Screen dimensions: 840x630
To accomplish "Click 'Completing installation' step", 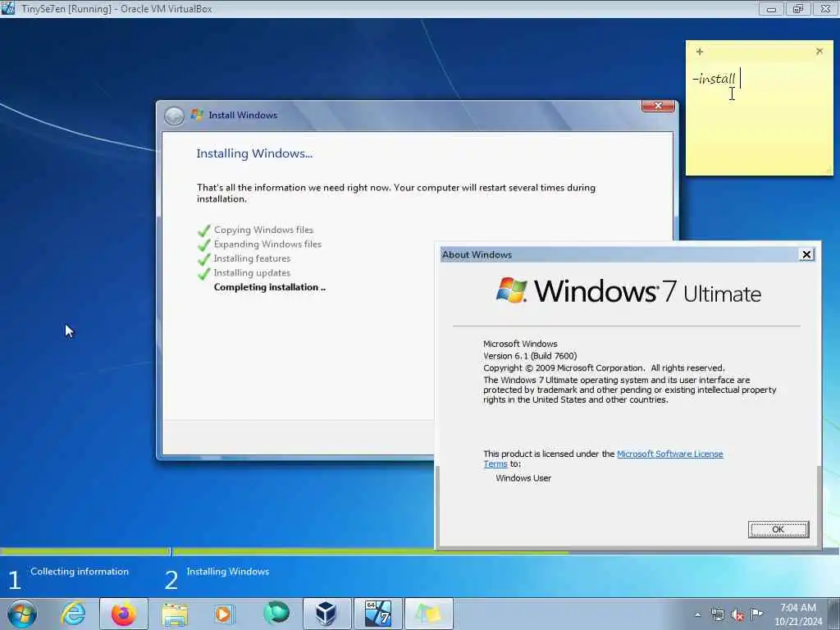I will click(x=269, y=287).
